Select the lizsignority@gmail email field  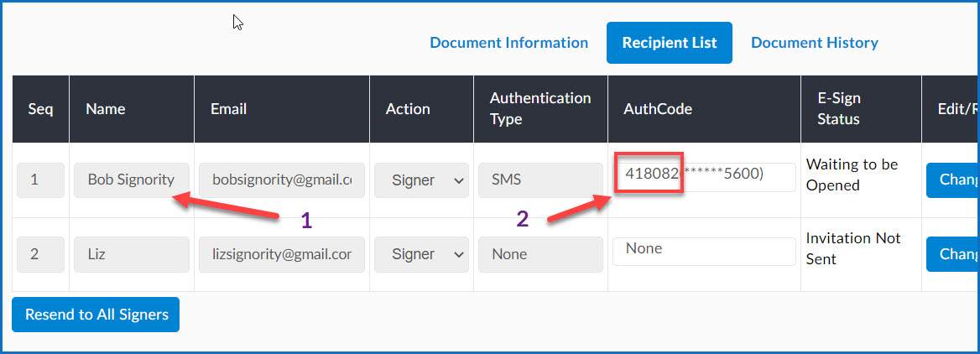pyautogui.click(x=281, y=254)
